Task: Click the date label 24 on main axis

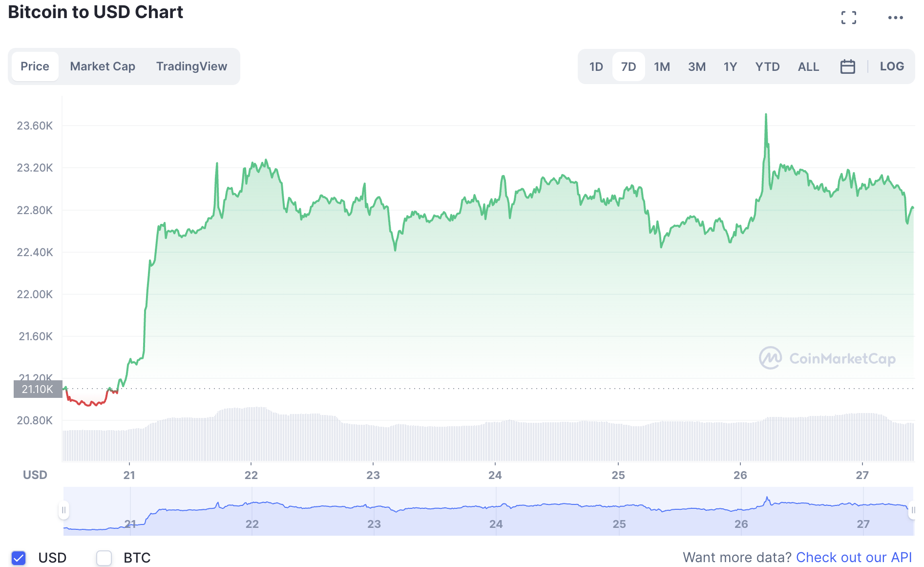Action: (495, 475)
